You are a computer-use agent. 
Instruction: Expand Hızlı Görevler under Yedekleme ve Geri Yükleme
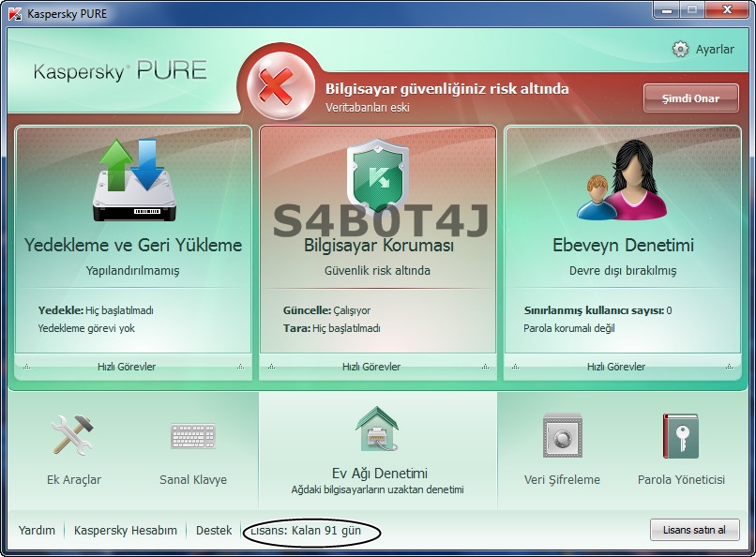[x=133, y=367]
